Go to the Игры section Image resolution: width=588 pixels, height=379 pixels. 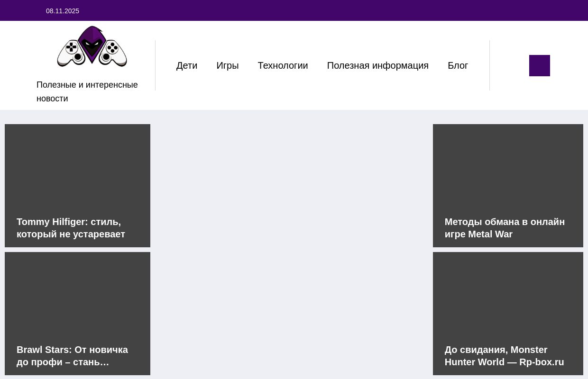coord(228,65)
